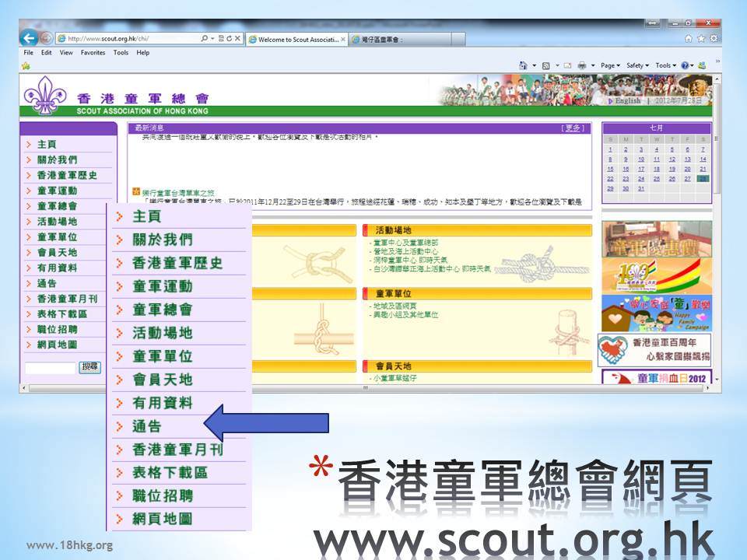Select date 15 in the 七月 calendar
747x560 pixels.
click(610, 169)
